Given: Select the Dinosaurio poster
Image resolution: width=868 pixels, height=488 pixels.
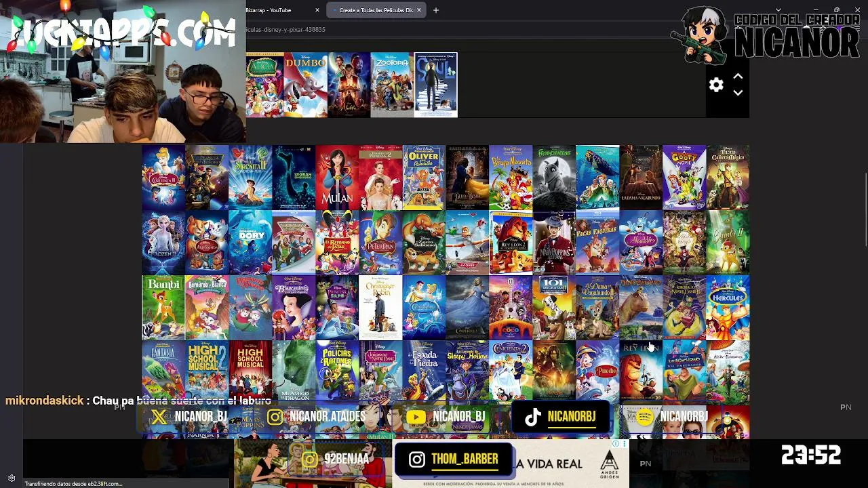Looking at the screenshot, I should coord(641,307).
